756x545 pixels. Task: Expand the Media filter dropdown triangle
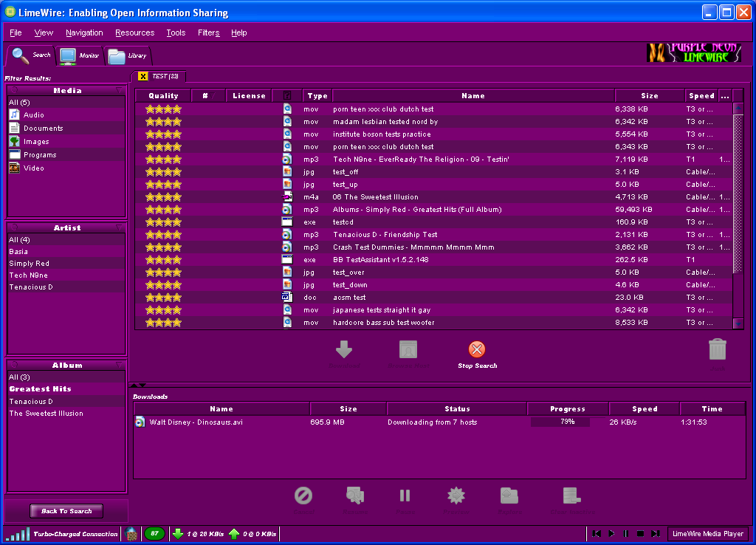pos(119,90)
